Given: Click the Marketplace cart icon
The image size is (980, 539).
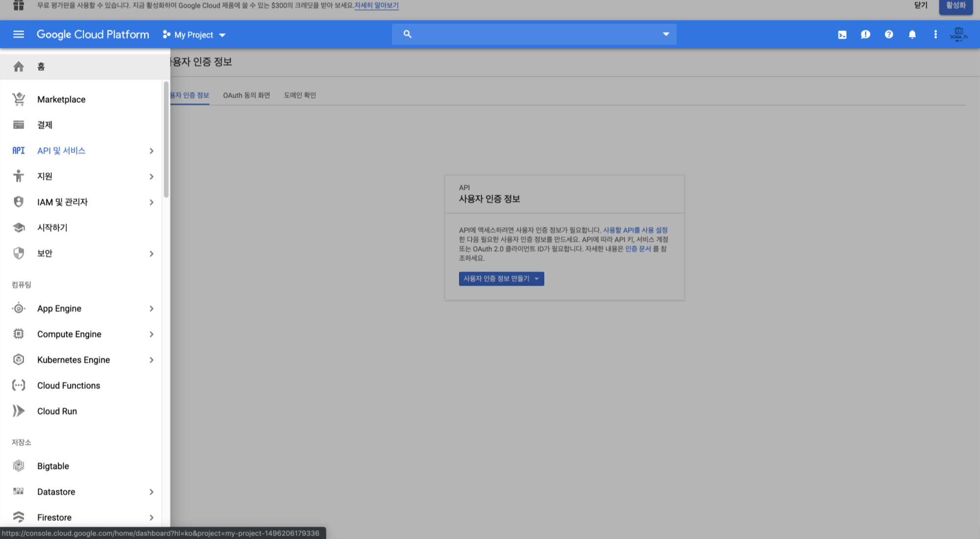Looking at the screenshot, I should click(19, 99).
